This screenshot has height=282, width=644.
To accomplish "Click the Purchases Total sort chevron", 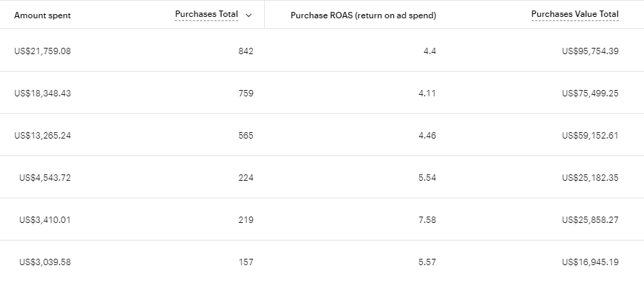I will [x=249, y=15].
